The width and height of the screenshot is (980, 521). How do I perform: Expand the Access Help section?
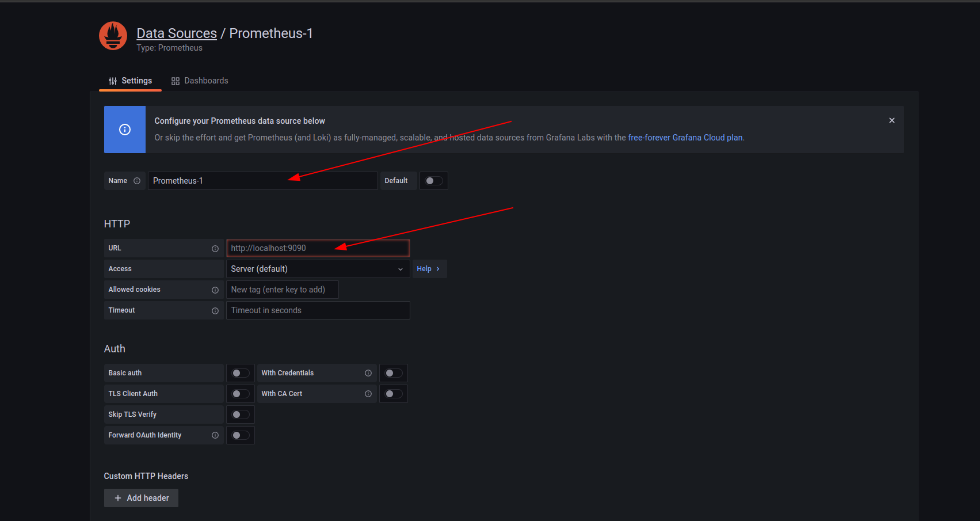(x=428, y=269)
